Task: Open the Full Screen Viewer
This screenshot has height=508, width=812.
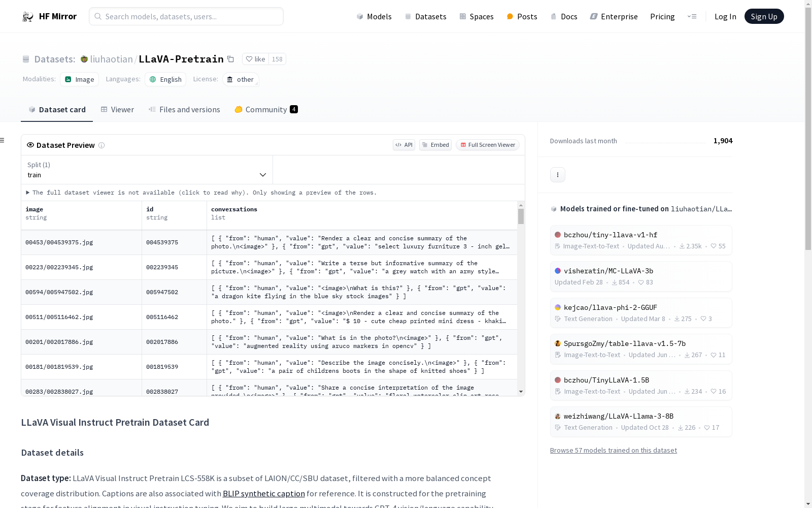Action: click(x=487, y=145)
